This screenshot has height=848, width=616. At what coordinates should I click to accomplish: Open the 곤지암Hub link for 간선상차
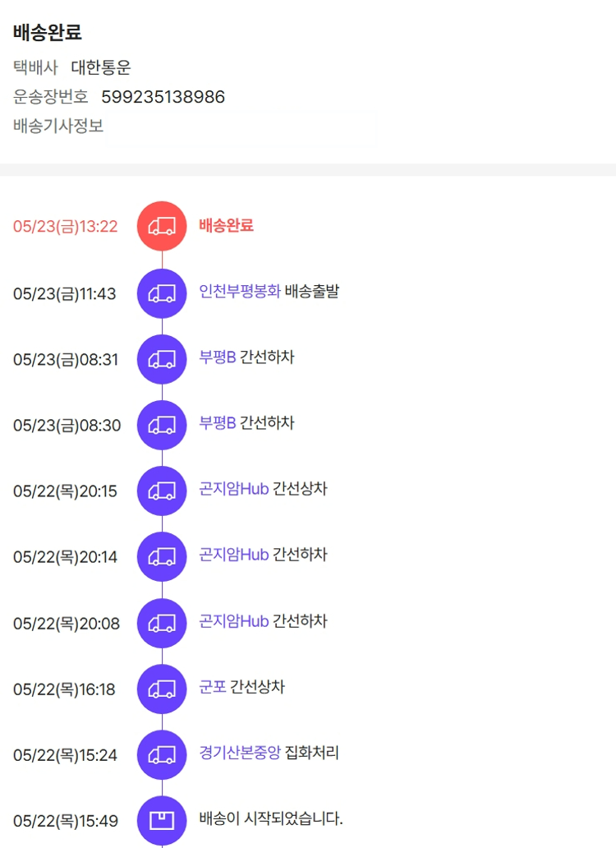point(234,489)
